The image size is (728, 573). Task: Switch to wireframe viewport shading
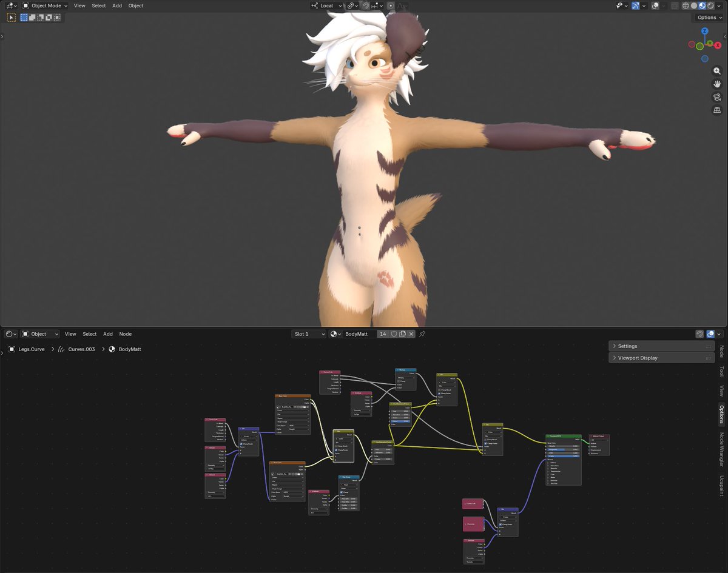pyautogui.click(x=686, y=5)
